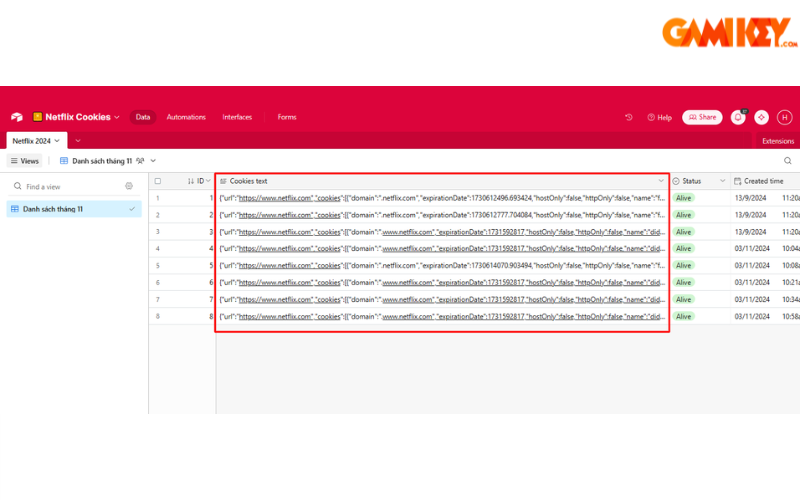Open the Extensions panel

click(778, 141)
